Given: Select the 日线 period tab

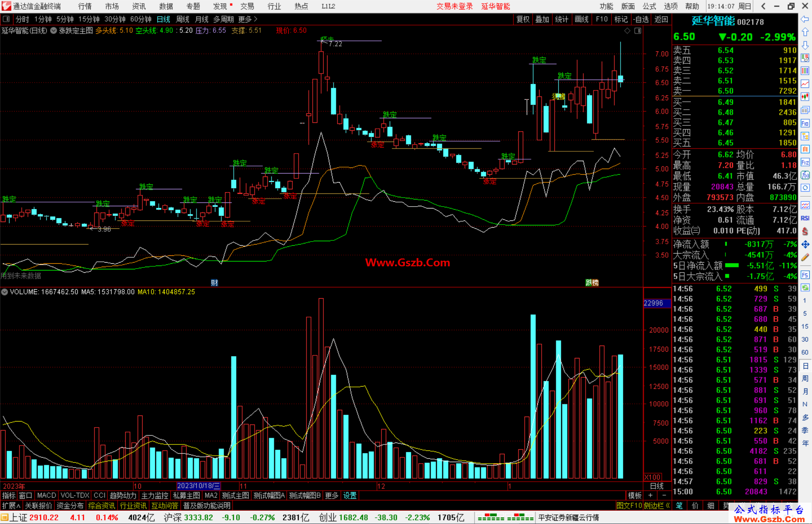Looking at the screenshot, I should pos(164,19).
